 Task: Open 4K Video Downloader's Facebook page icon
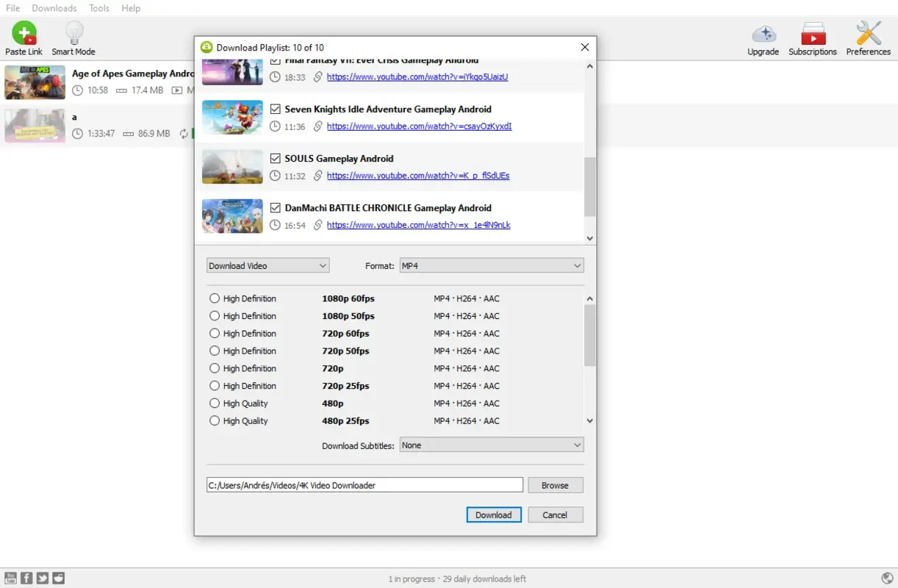coord(26,578)
